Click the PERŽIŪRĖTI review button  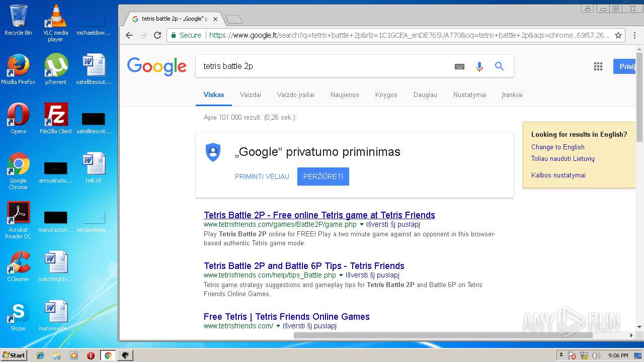click(x=323, y=176)
